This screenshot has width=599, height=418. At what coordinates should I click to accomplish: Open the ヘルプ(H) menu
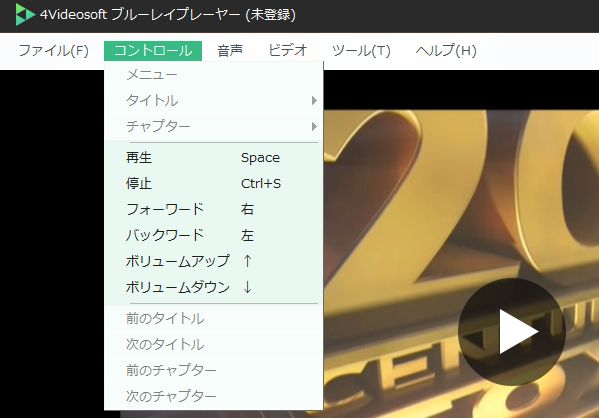click(x=446, y=51)
